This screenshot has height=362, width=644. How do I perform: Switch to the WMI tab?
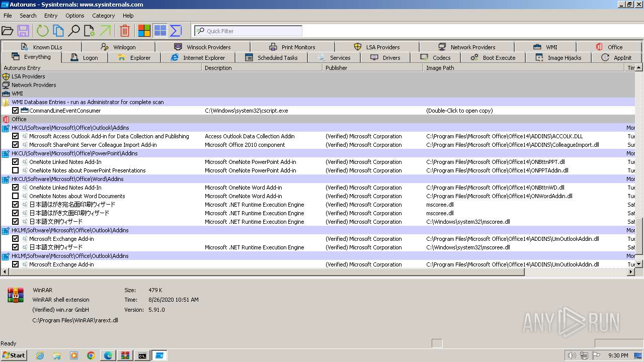[x=545, y=47]
